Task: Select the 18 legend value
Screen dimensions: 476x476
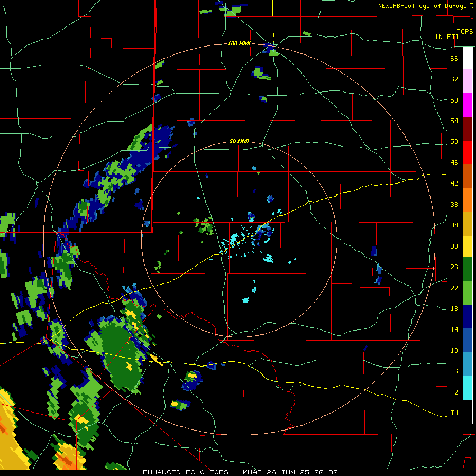Action: pos(454,309)
